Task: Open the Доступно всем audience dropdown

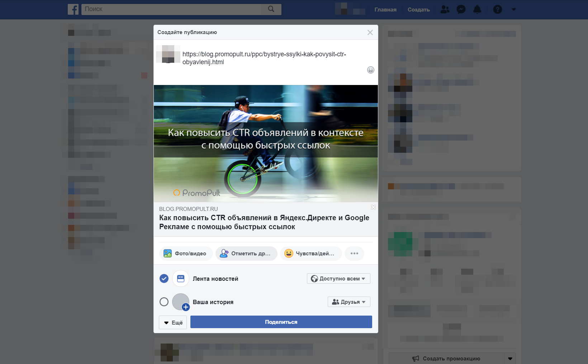Action: 338,279
